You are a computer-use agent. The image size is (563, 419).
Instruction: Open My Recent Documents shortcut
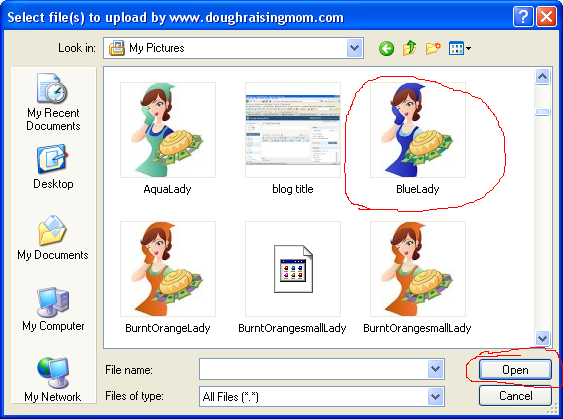click(x=53, y=103)
